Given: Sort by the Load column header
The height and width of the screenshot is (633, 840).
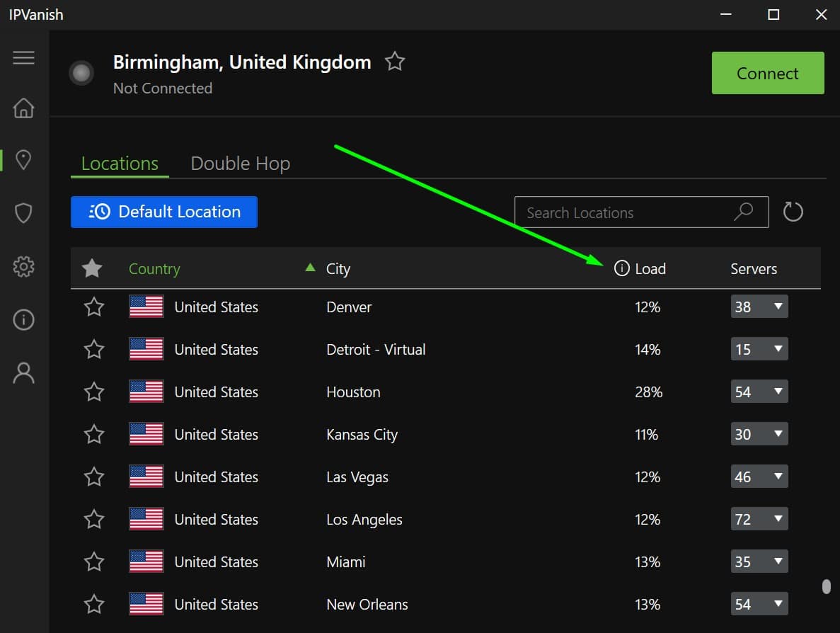Looking at the screenshot, I should 650,268.
